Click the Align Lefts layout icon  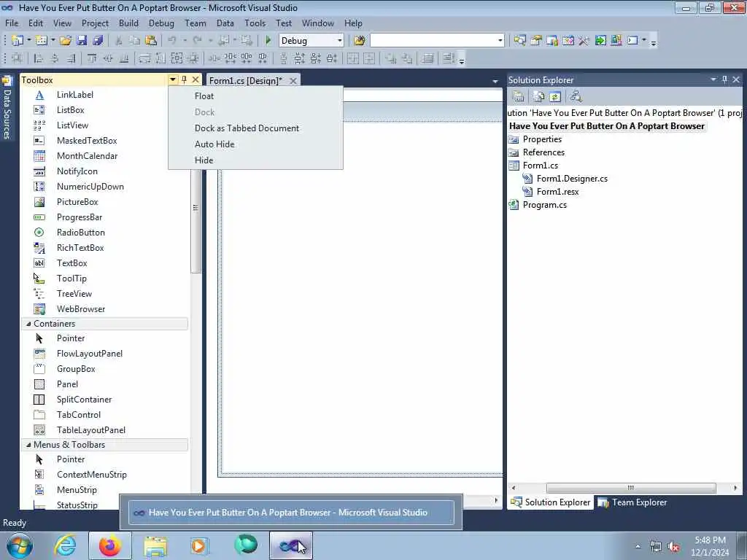tap(39, 58)
